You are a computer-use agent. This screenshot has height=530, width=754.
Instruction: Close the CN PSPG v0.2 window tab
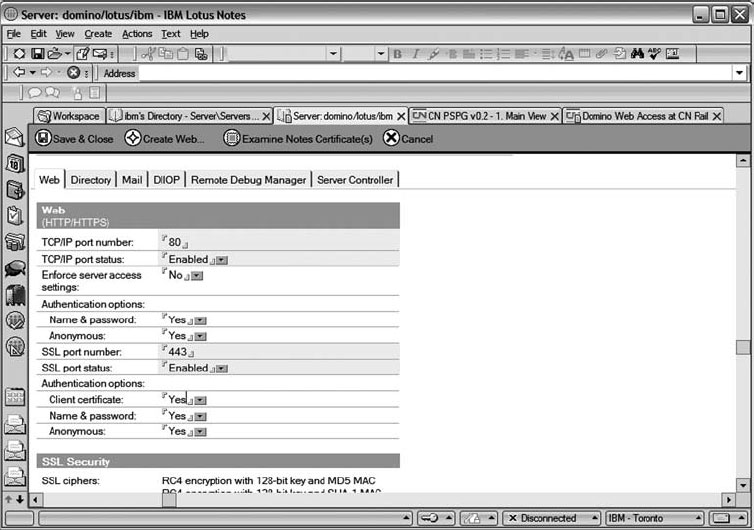554,116
